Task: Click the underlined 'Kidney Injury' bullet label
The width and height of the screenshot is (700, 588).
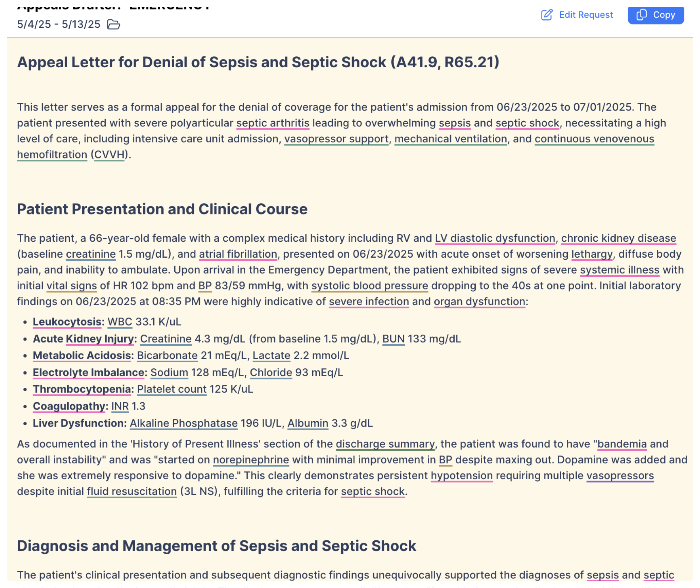Action: [100, 339]
